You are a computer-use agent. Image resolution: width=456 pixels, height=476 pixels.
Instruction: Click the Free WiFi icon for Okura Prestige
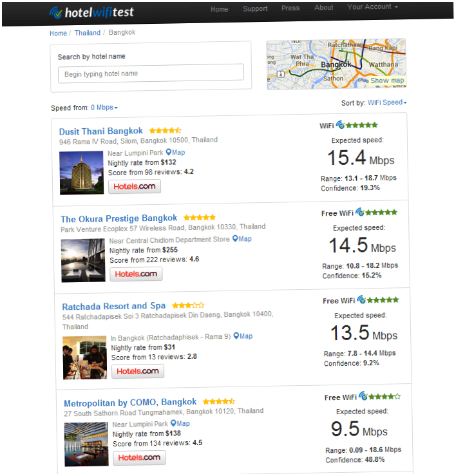pos(360,212)
